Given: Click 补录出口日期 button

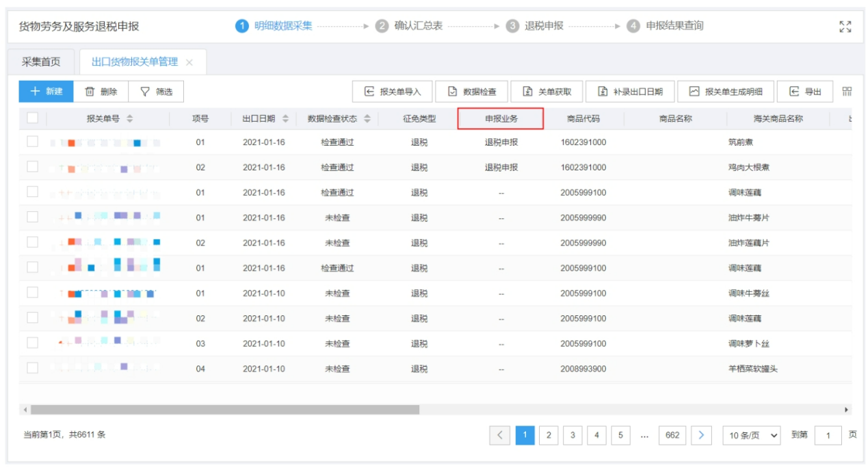Looking at the screenshot, I should [x=629, y=92].
